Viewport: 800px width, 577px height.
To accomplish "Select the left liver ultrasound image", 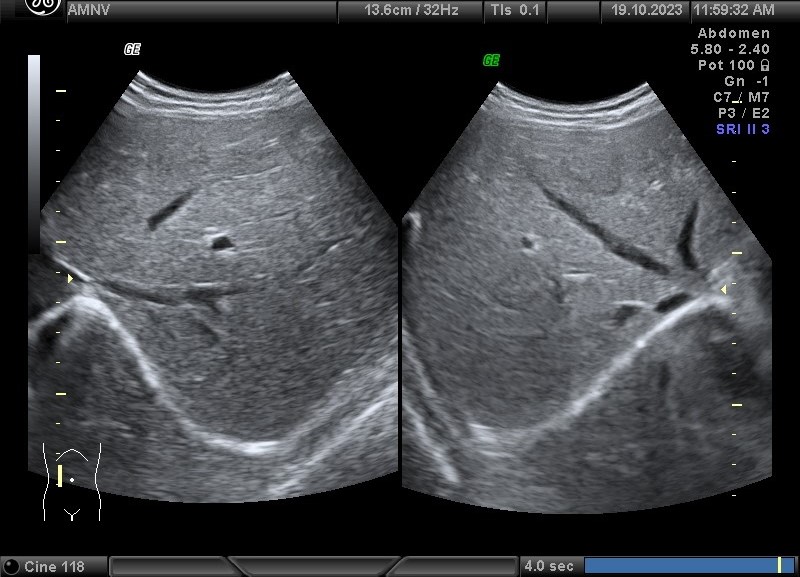I will [x=214, y=288].
